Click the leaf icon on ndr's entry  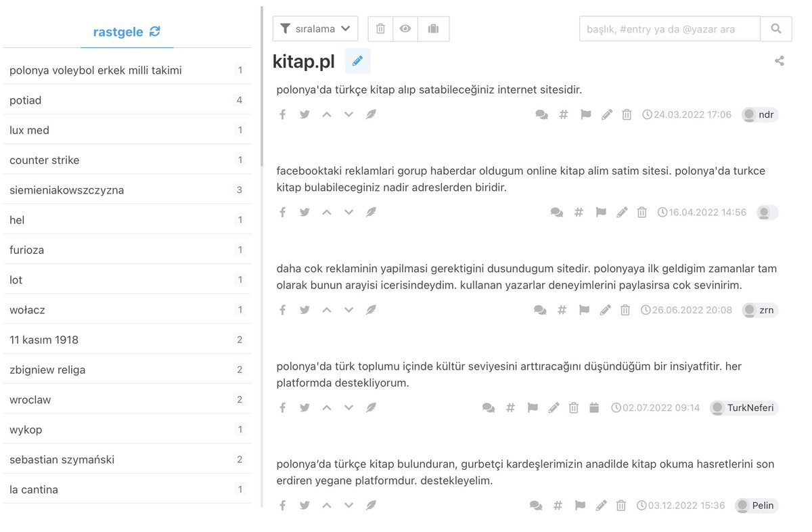click(x=371, y=114)
